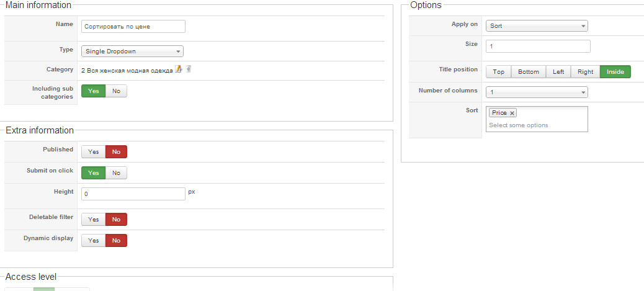Screen dimensions: 644x291
Task: Click into the Height input field
Action: pos(133,194)
